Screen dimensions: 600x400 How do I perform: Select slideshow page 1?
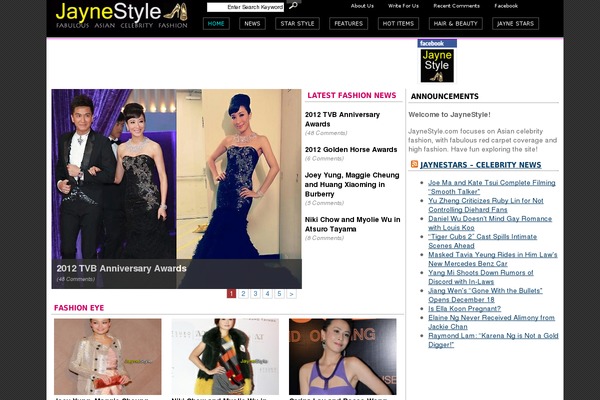[231, 294]
